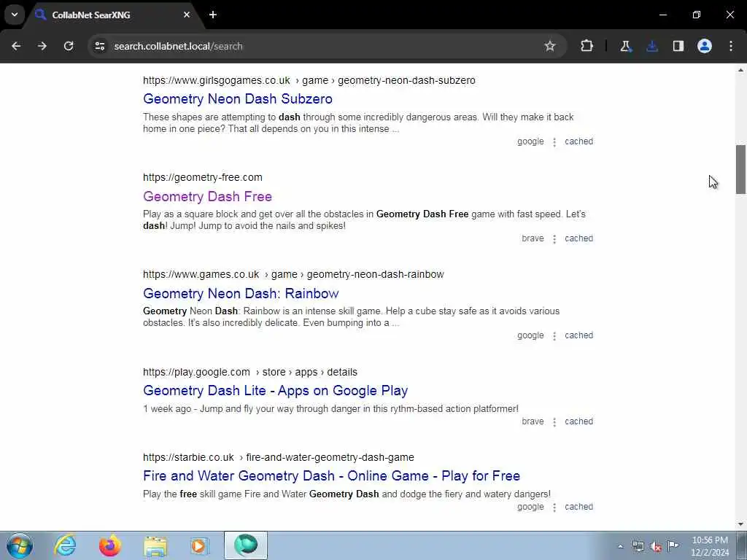Open Windows Media Player on taskbar
Screen dimensions: 747x560
pos(200,545)
